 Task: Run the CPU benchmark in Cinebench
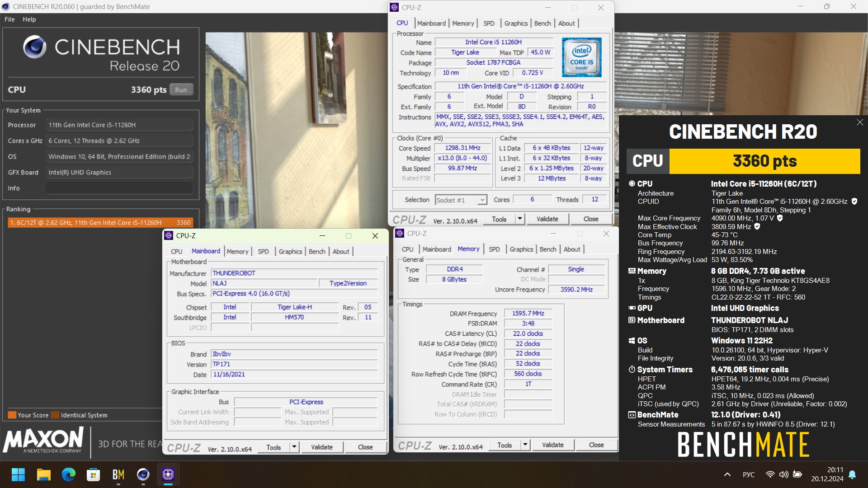[181, 90]
